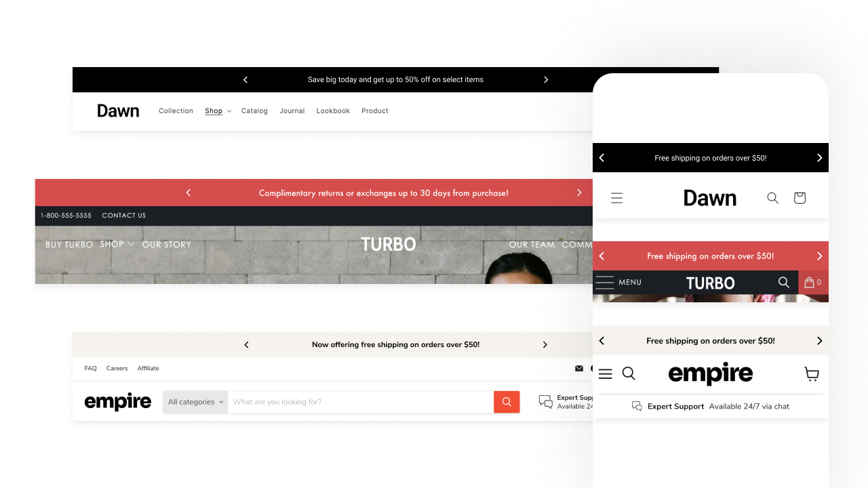This screenshot has width=868, height=488.
Task: Open the shopping cart in mobile Empire header
Action: 812,373
